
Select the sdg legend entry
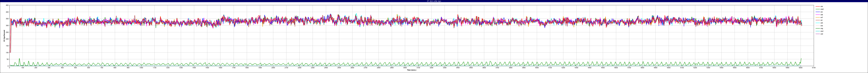(x=819, y=28)
